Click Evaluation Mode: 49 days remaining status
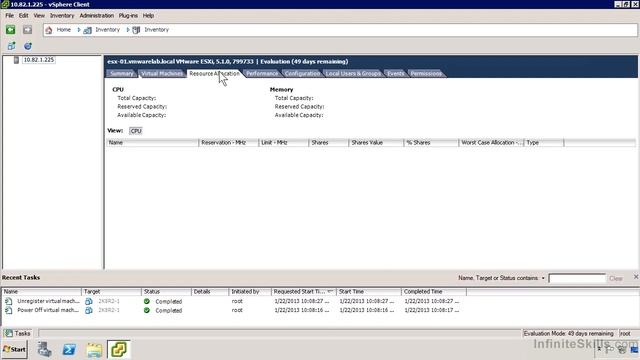 [568, 333]
